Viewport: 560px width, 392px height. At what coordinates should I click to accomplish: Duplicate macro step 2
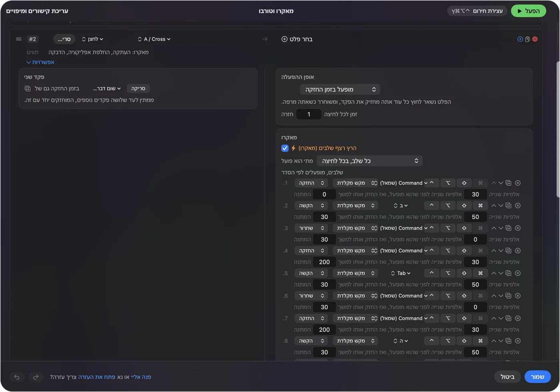508,205
